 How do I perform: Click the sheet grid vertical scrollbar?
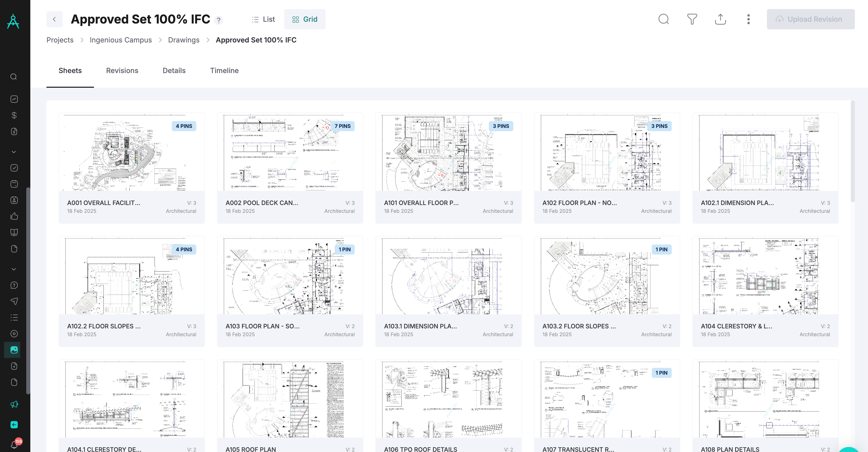coord(853,152)
